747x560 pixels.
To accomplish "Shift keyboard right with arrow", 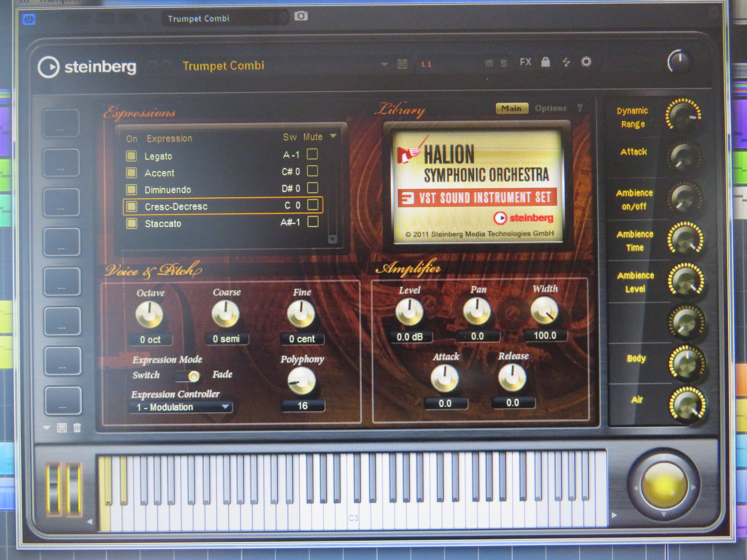I will [614, 515].
